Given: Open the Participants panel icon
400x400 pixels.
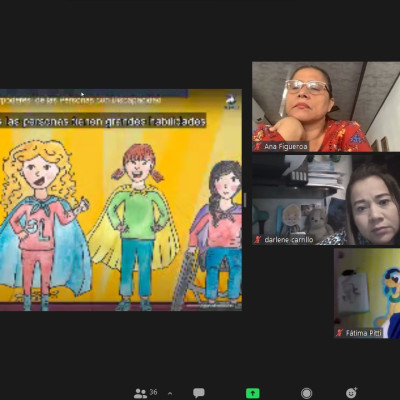Looking at the screenshot, I should (140, 394).
